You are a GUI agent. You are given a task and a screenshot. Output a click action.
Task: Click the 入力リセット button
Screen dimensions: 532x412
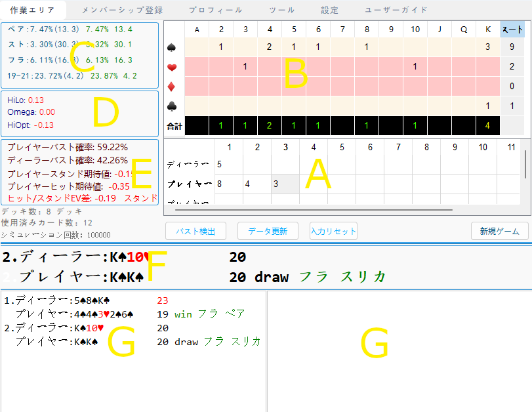click(x=333, y=231)
